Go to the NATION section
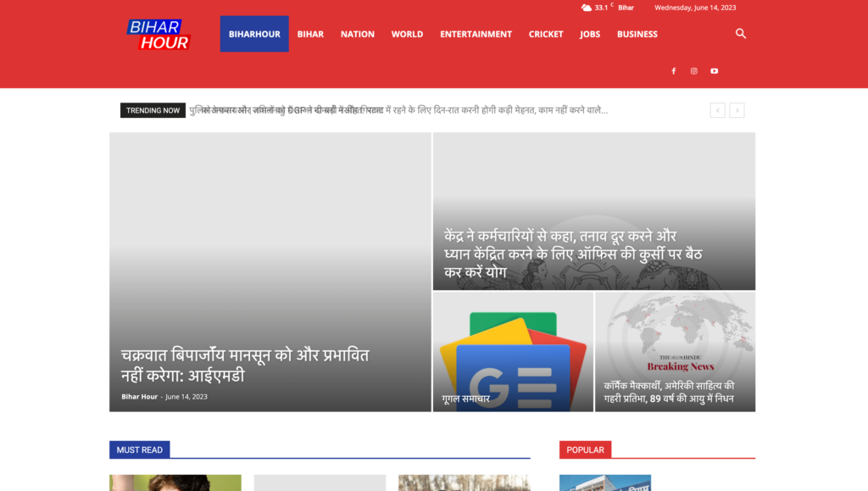The image size is (868, 491). (357, 34)
